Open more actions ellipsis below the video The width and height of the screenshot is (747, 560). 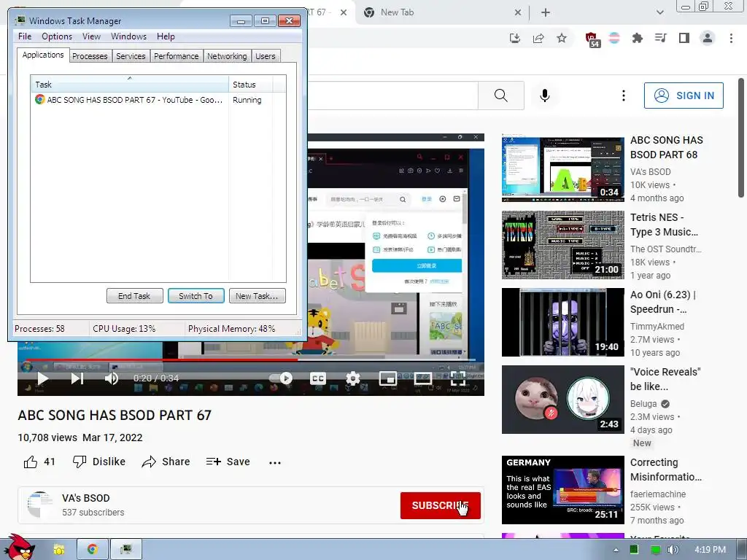[275, 462]
